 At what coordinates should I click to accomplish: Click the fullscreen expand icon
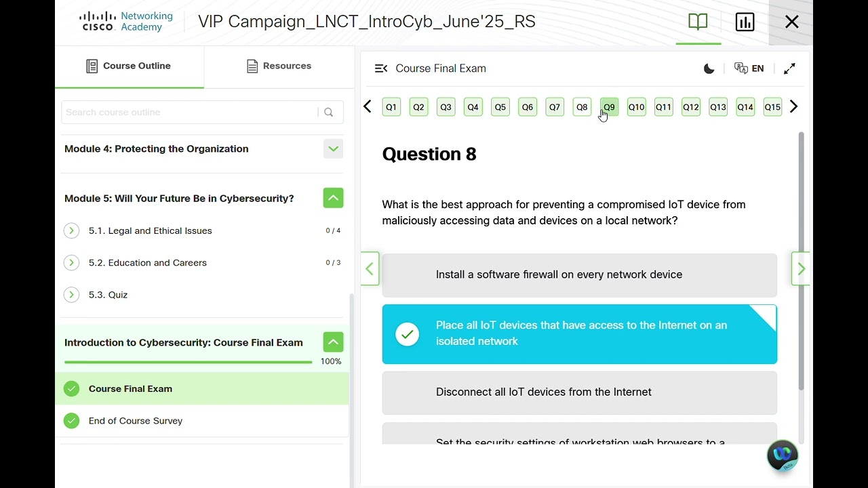(789, 68)
